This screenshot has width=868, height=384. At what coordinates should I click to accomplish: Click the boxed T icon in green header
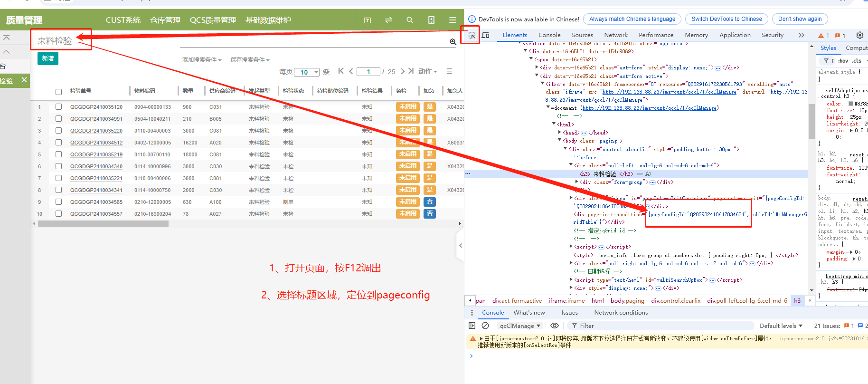367,20
